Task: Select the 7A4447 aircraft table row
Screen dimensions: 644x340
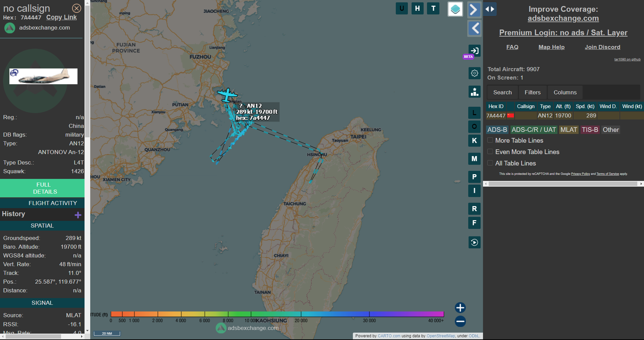Action: pyautogui.click(x=565, y=116)
